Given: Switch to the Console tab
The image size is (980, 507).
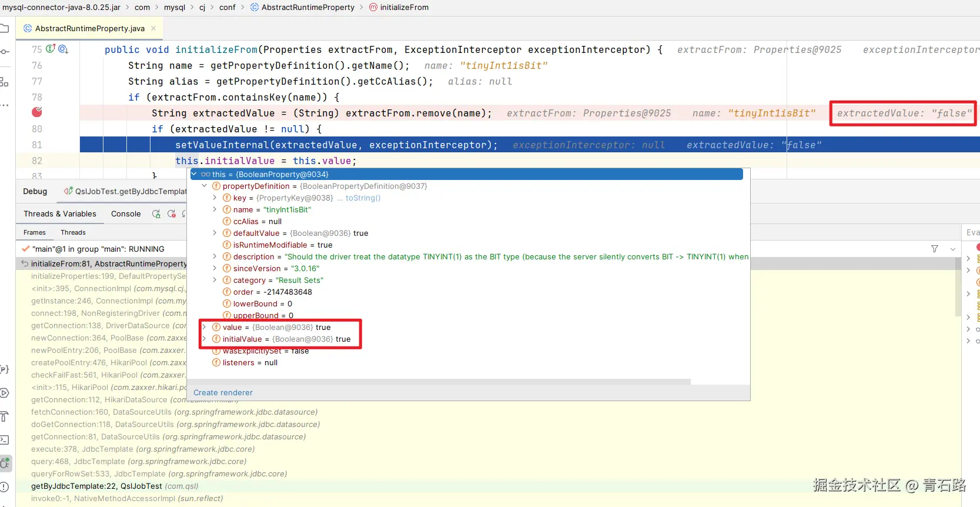Looking at the screenshot, I should (126, 214).
